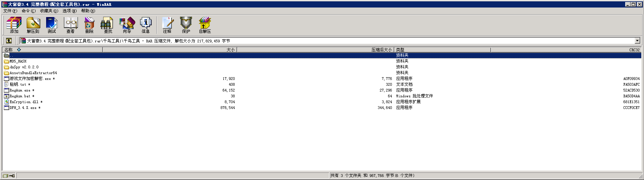Click the WinRAR title bar app icon
The width and height of the screenshot is (644, 180).
4,4
